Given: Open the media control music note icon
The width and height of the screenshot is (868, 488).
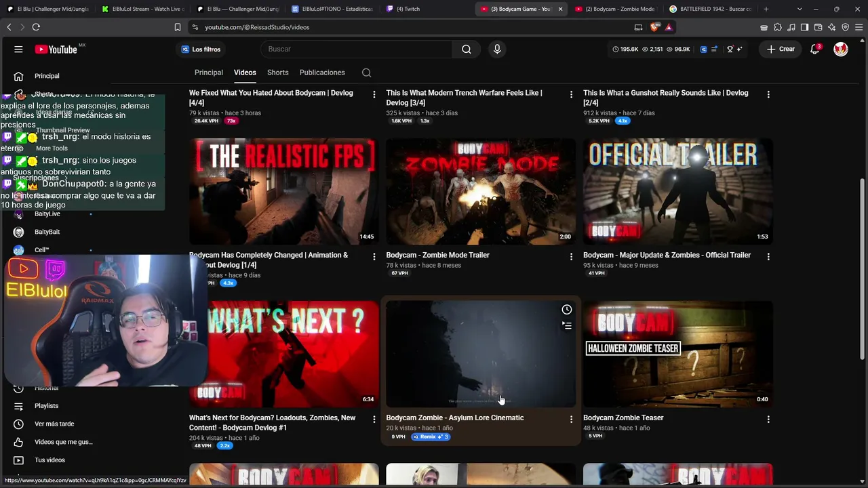Looking at the screenshot, I should [x=791, y=27].
